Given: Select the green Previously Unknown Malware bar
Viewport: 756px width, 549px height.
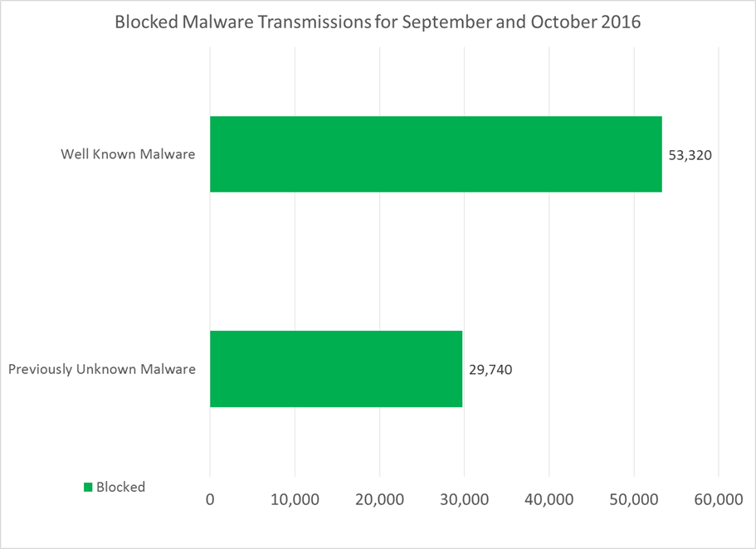Looking at the screenshot, I should coord(336,369).
